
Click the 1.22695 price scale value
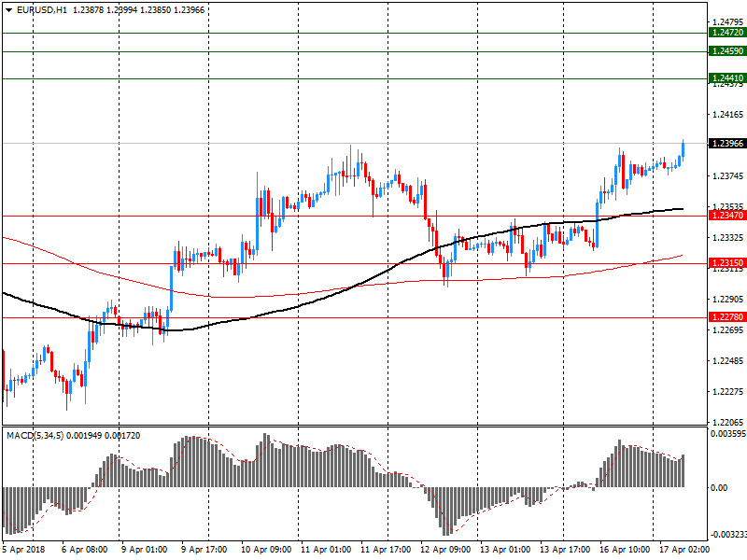(728, 330)
